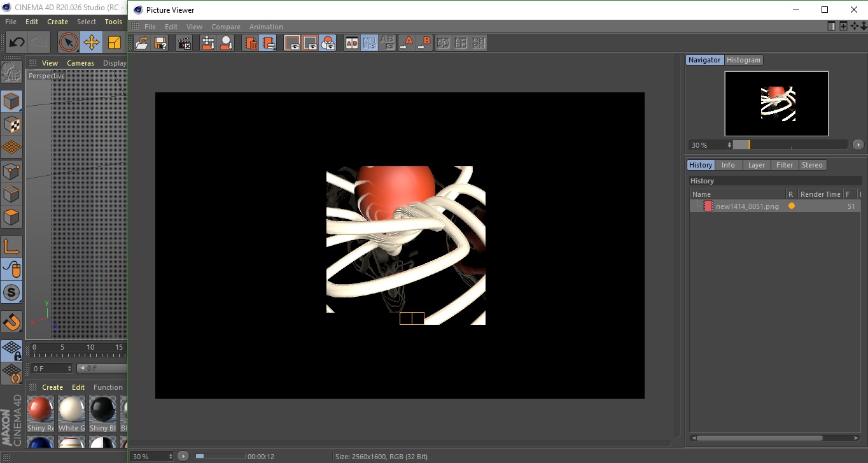Expand the Navigator round arrow button
Screen dimensions: 868x463
point(858,145)
